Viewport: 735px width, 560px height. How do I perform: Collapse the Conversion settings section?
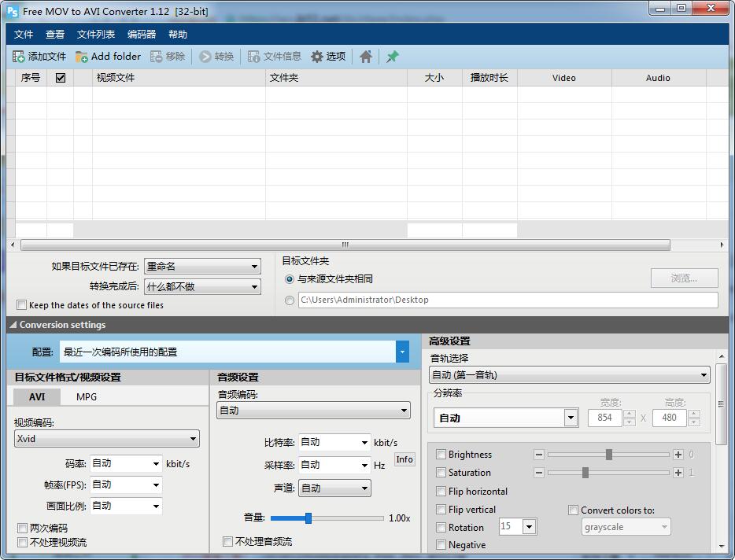13,325
